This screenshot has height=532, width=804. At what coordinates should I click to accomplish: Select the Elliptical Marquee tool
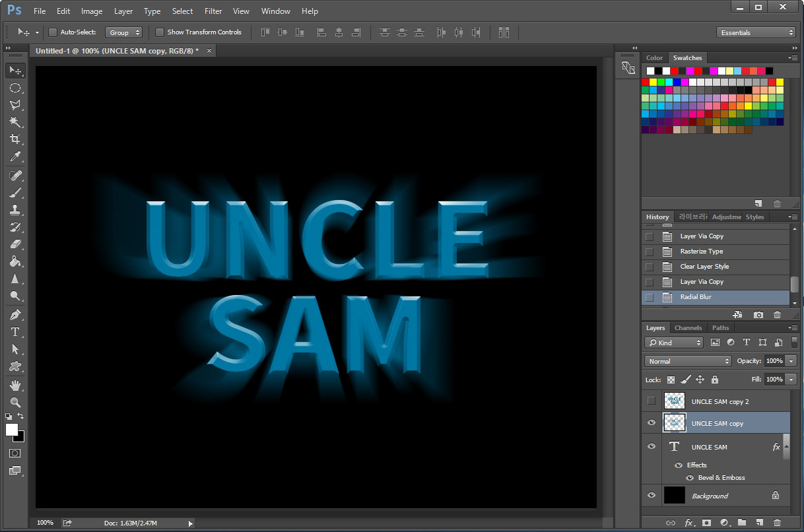[x=15, y=88]
